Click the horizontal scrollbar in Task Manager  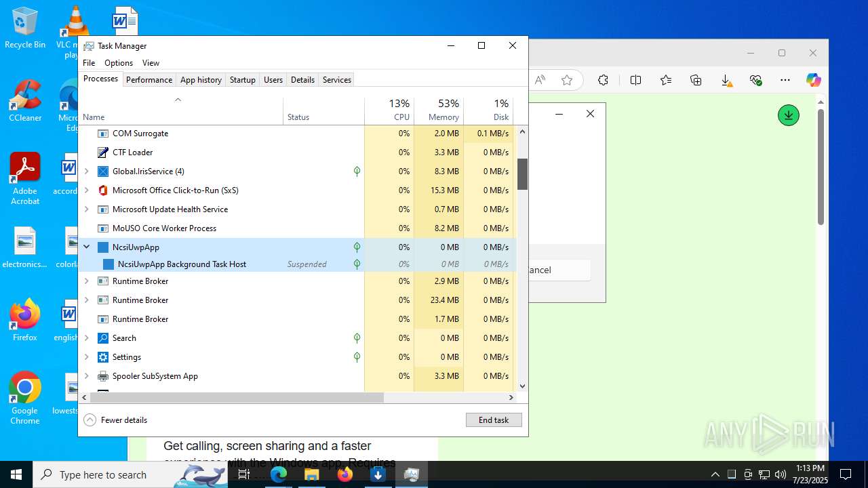237,397
